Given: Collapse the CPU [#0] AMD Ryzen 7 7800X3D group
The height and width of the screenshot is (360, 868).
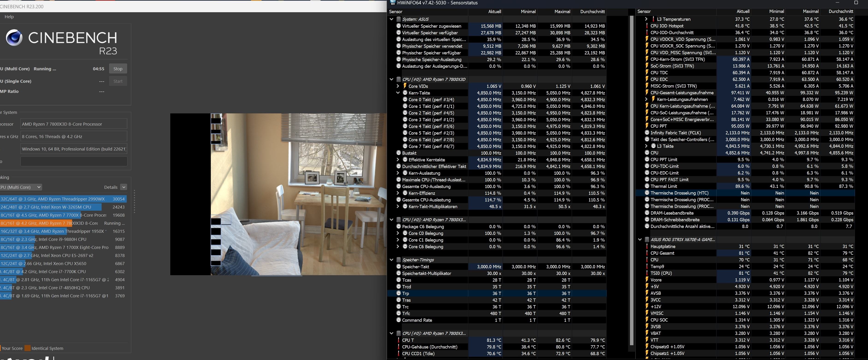Looking at the screenshot, I should pyautogui.click(x=391, y=80).
